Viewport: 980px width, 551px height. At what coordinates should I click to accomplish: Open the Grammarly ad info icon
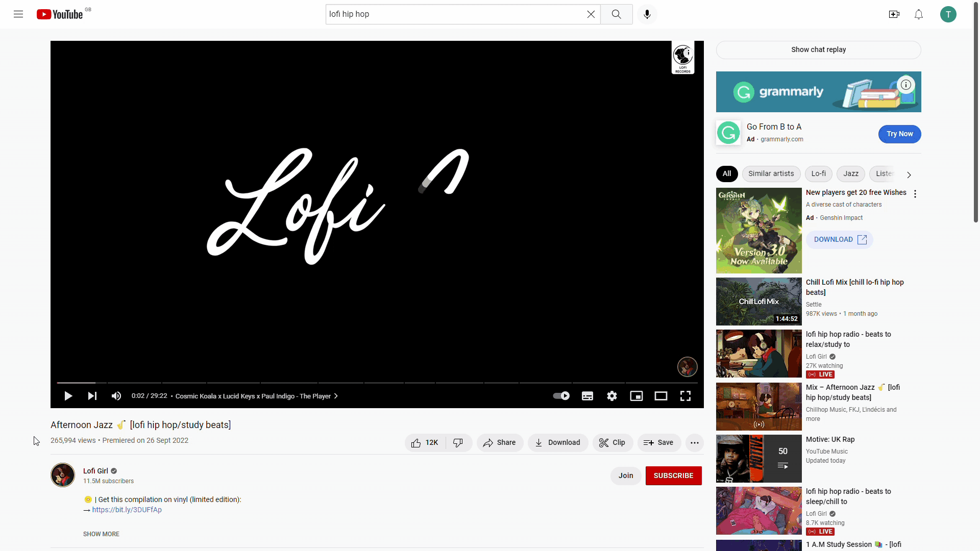tap(906, 85)
